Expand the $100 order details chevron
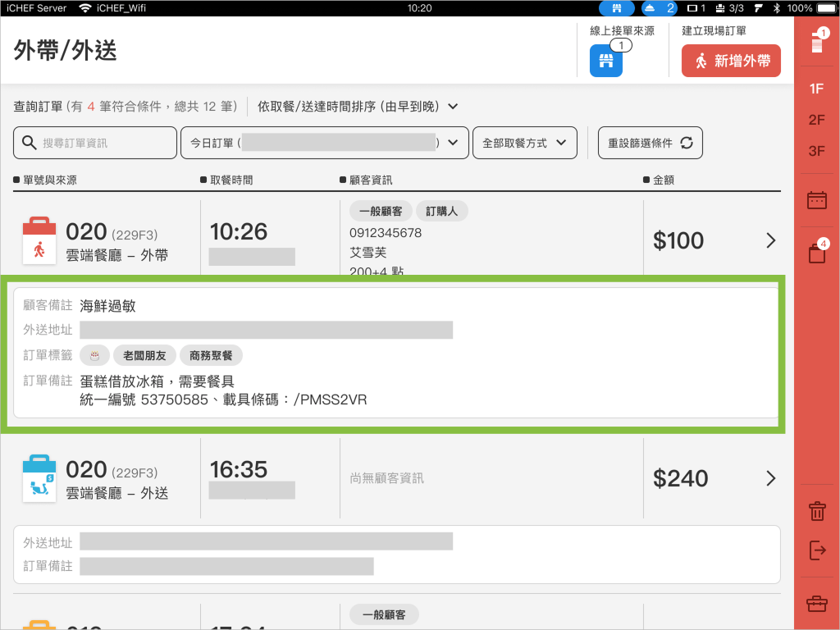 click(x=770, y=240)
